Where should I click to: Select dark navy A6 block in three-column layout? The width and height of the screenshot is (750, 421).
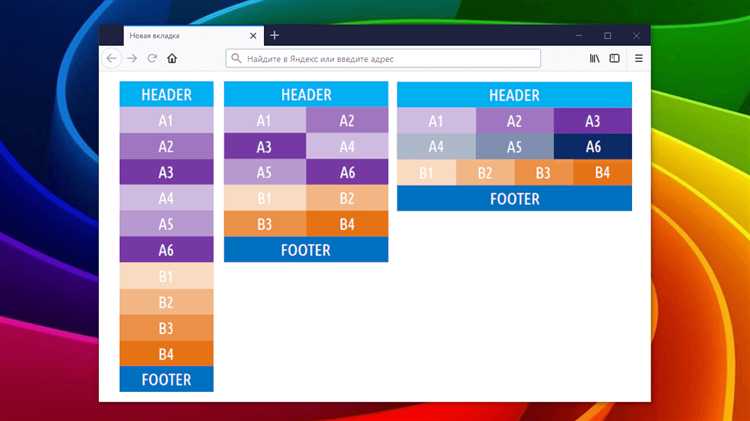[593, 147]
